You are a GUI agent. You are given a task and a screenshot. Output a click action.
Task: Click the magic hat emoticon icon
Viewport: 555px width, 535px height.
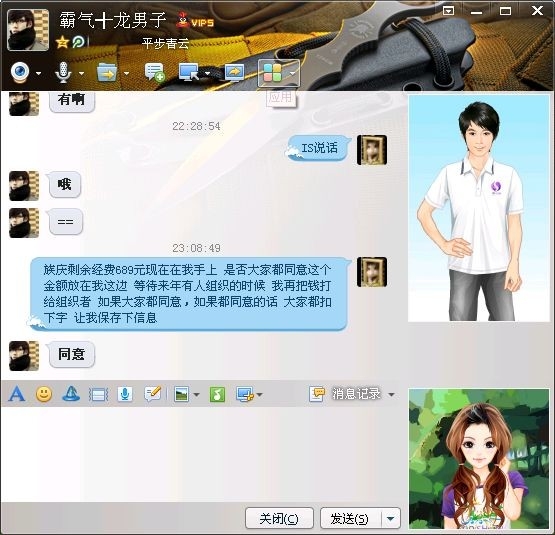(71, 394)
